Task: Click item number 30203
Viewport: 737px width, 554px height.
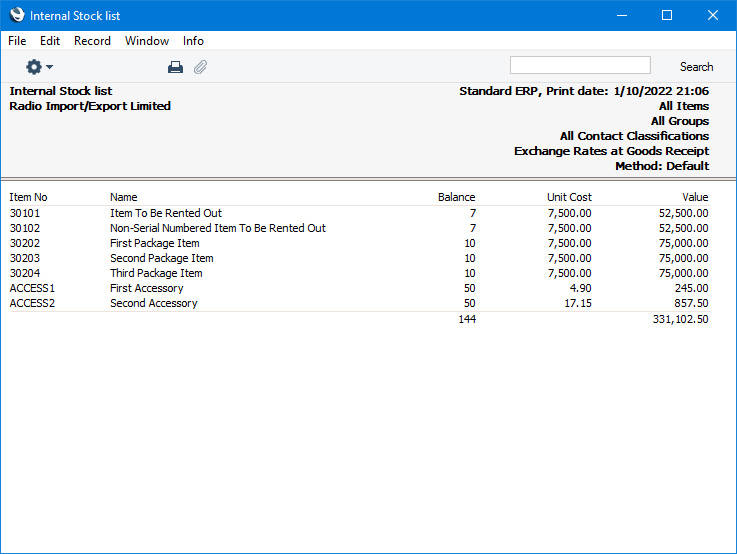Action: pyautogui.click(x=25, y=258)
